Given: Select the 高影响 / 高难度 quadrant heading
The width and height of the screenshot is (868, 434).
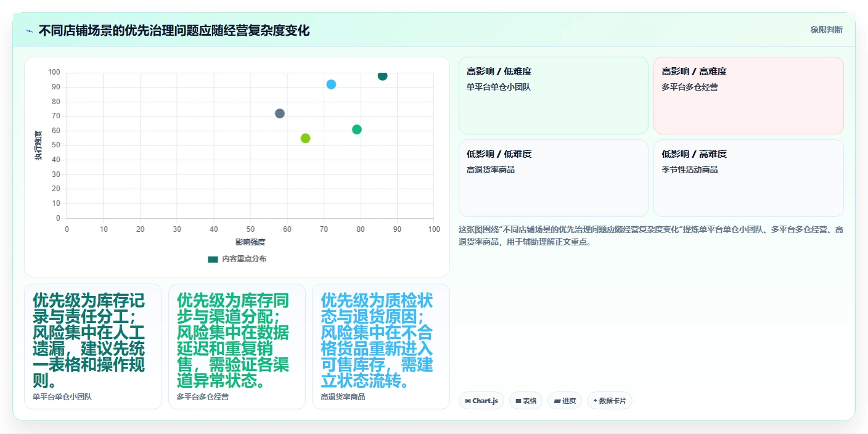Looking at the screenshot, I should coord(694,72).
